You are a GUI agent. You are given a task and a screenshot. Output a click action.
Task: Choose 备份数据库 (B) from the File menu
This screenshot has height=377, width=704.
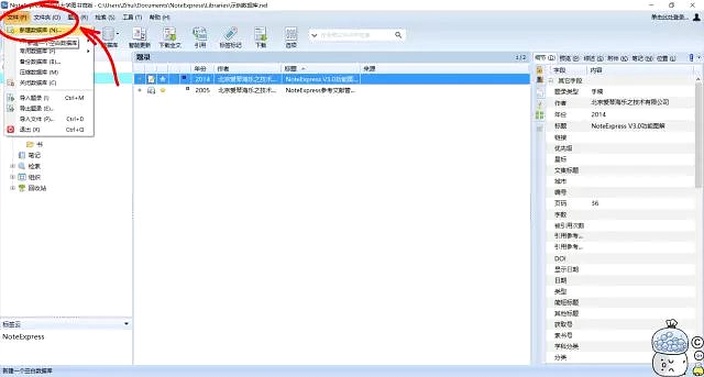point(49,61)
